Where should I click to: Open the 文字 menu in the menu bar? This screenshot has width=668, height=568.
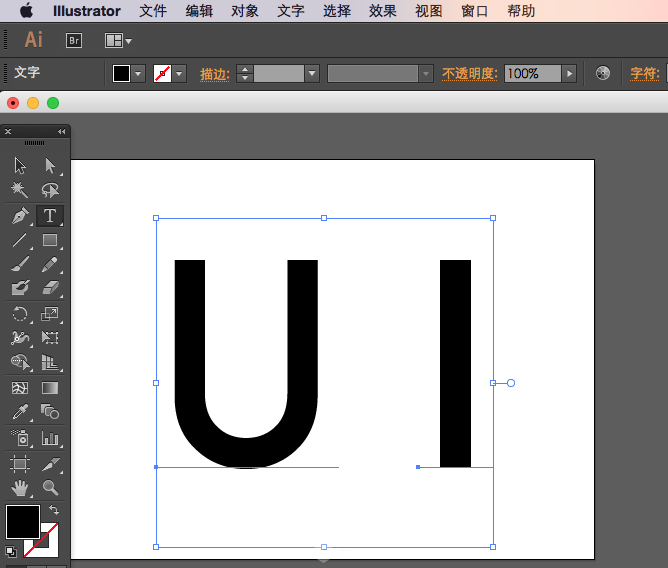pyautogui.click(x=291, y=11)
